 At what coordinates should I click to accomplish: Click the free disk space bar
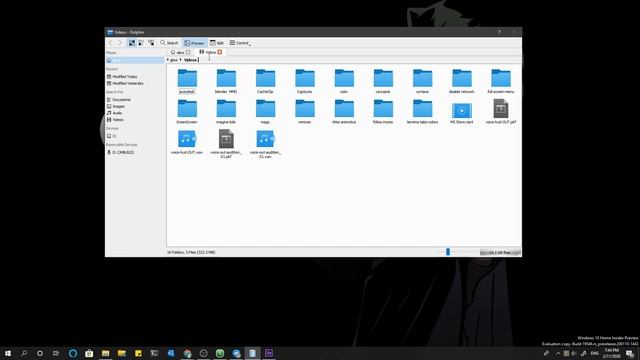[500, 253]
